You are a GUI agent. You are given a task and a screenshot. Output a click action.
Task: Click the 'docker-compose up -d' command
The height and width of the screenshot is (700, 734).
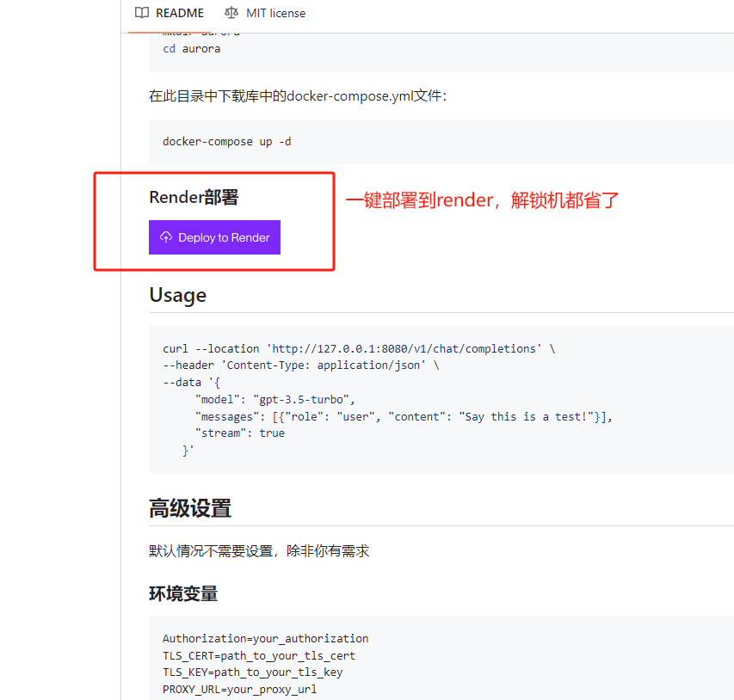(226, 141)
